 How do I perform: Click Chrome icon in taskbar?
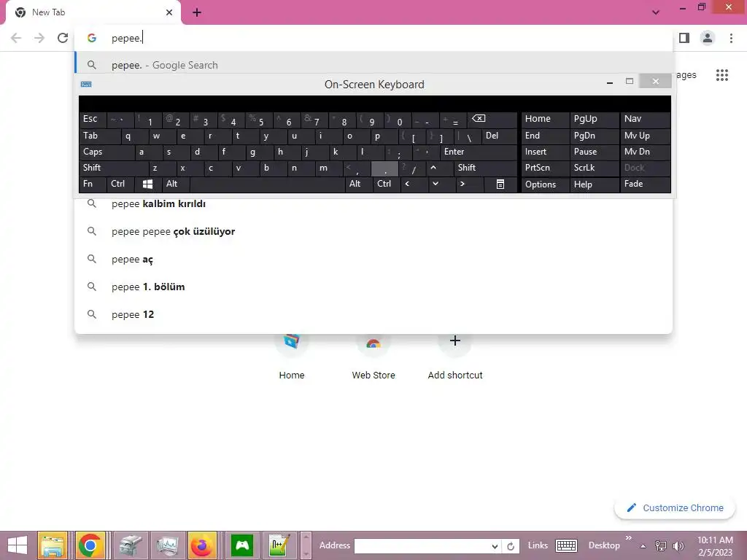click(89, 545)
